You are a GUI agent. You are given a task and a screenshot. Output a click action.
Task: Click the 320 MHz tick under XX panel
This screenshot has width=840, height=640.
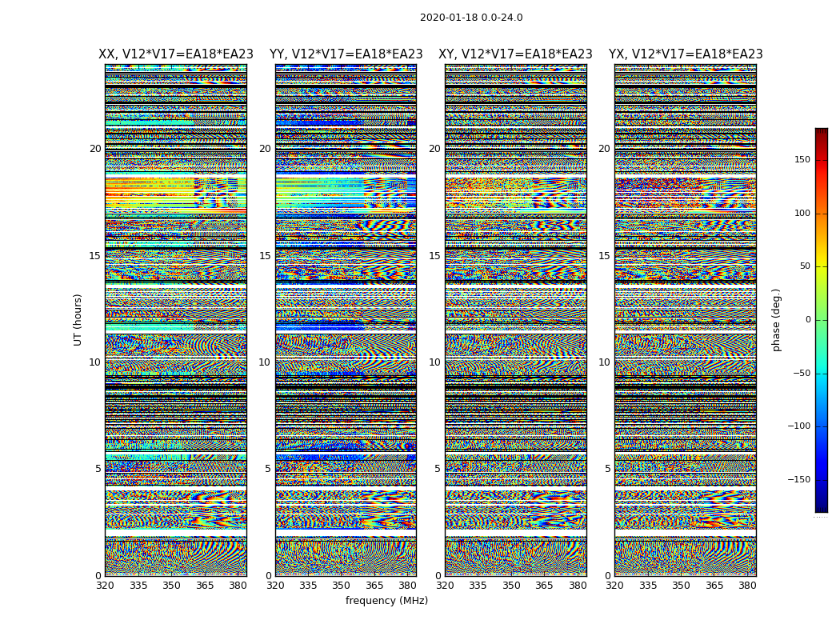pyautogui.click(x=105, y=586)
